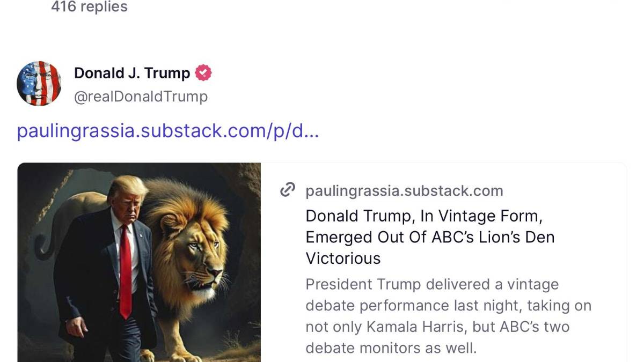Screen dimensions: 644x362
Task: Click the "Emerged Out Of ABC's Lion's Den" headline line
Action: coord(430,237)
